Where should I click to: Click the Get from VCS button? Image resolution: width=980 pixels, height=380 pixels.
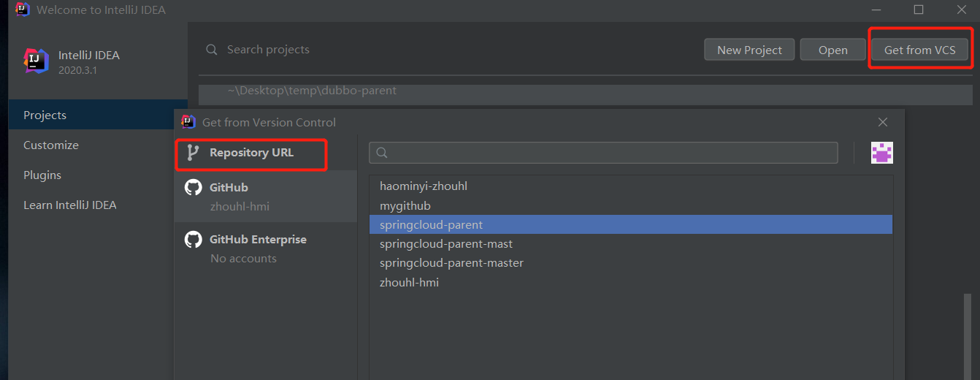point(919,50)
